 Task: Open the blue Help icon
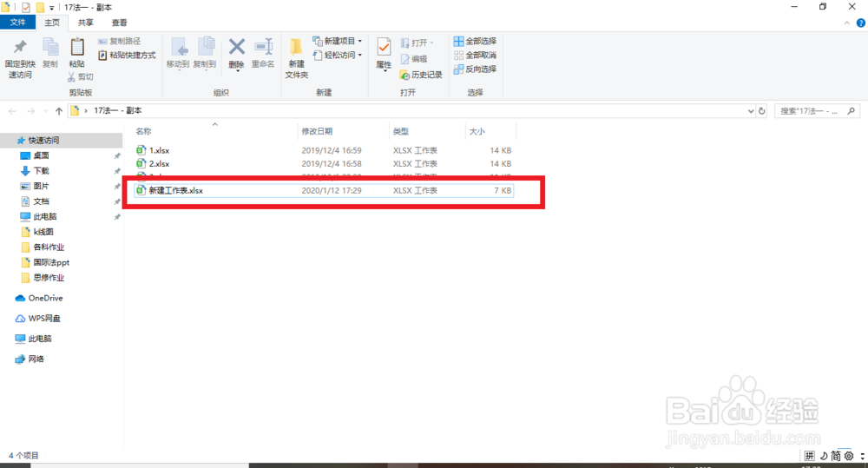coord(861,23)
